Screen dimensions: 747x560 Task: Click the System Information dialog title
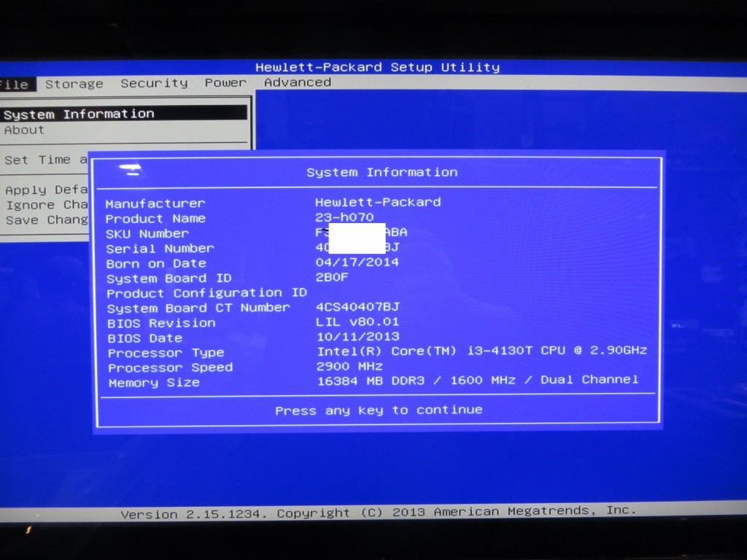[382, 172]
